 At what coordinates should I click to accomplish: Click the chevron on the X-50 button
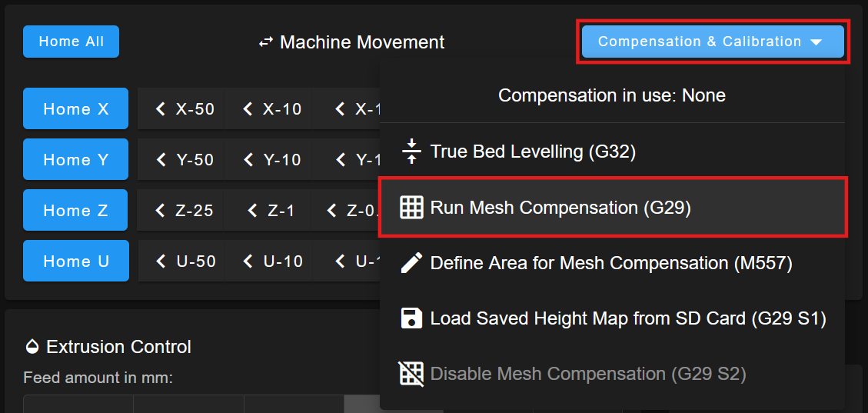coord(161,109)
